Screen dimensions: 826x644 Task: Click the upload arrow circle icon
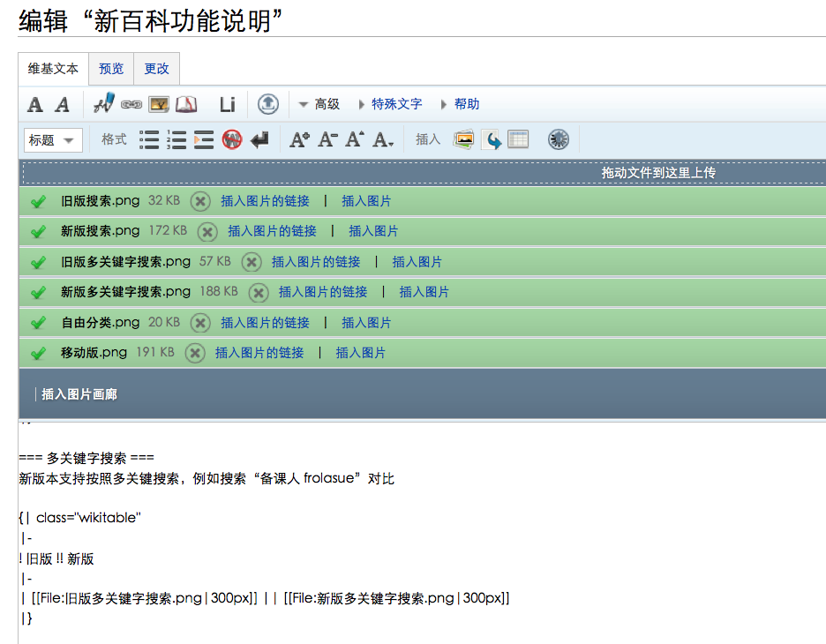[x=268, y=104]
